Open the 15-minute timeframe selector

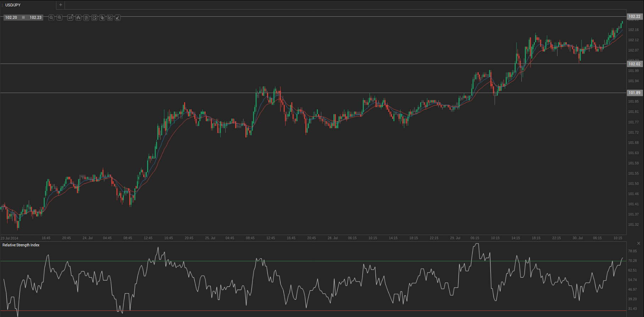click(x=70, y=17)
